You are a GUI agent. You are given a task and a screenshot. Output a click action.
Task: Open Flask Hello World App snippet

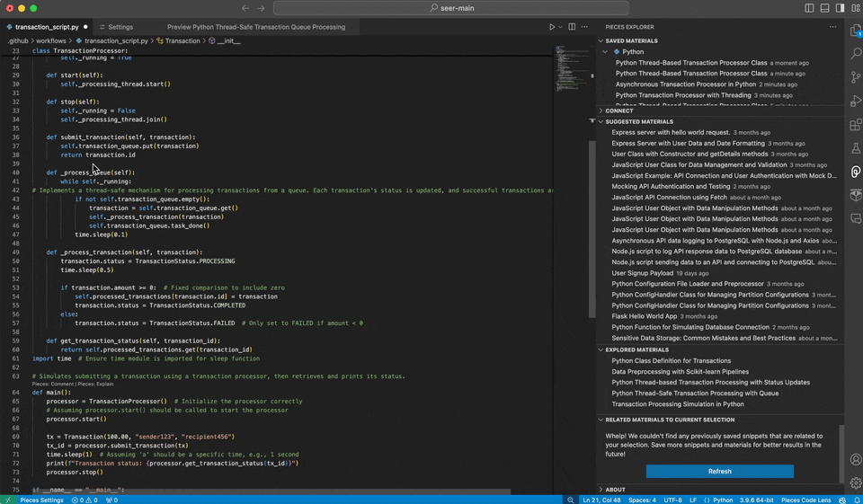(645, 316)
